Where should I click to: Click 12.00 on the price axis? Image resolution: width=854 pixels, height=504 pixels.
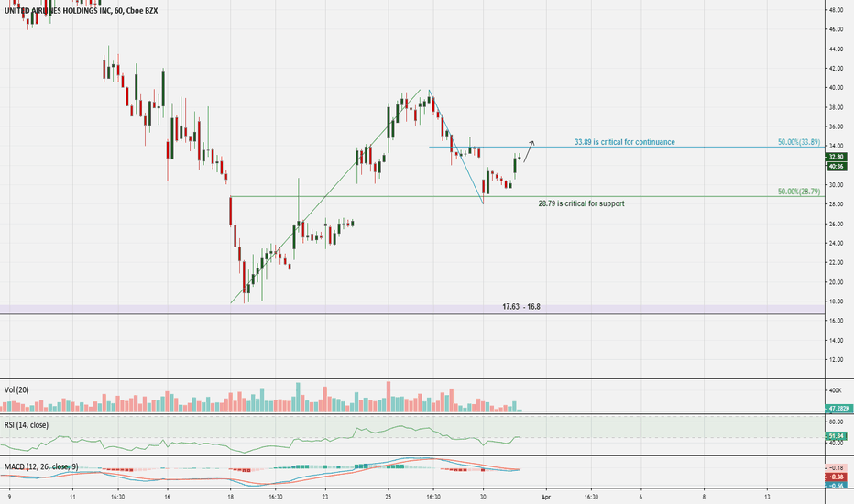[836, 359]
